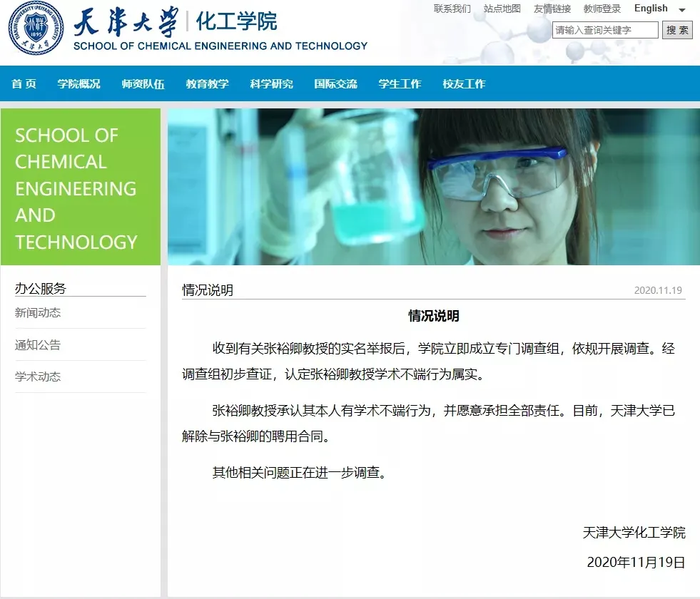Open the 教师登录 teacher login link
Viewport: 700px width, 599px height.
[x=602, y=9]
